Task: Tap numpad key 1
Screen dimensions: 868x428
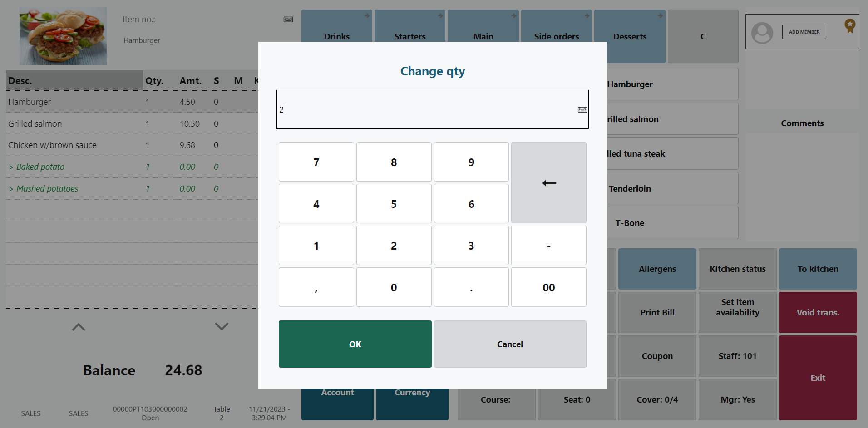Action: 316,246
